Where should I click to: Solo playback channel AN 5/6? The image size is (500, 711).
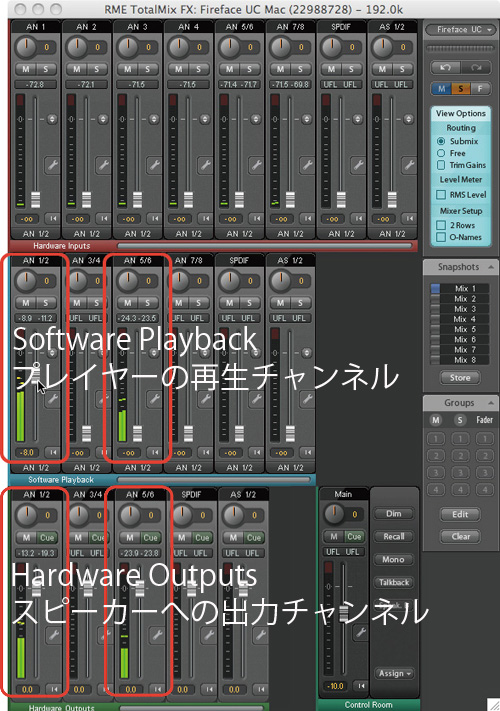(x=147, y=303)
